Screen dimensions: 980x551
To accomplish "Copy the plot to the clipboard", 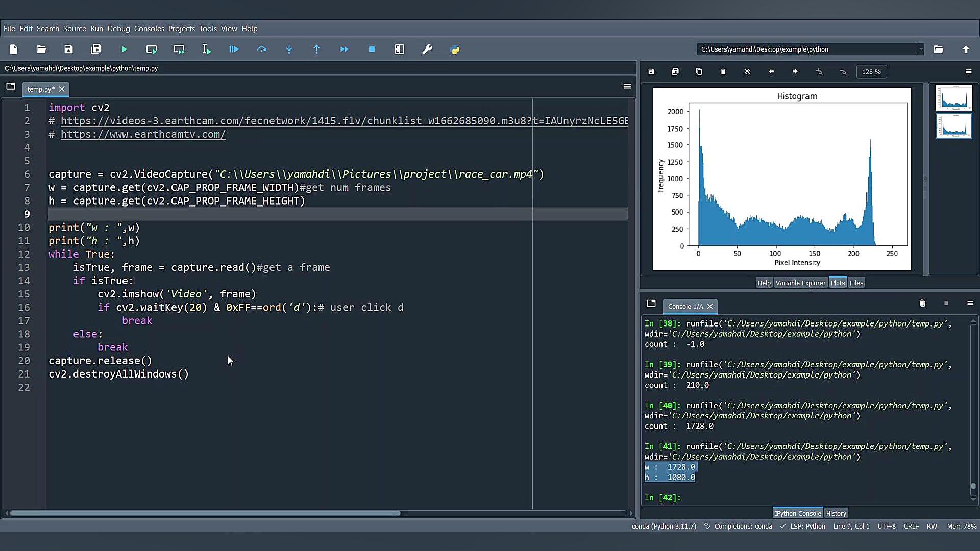I will [699, 72].
